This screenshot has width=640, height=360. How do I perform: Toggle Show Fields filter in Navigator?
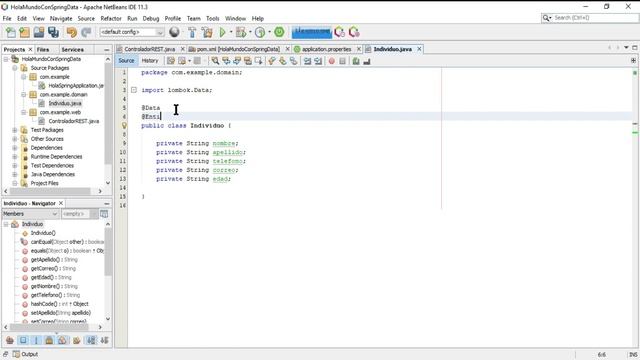(x=23, y=340)
